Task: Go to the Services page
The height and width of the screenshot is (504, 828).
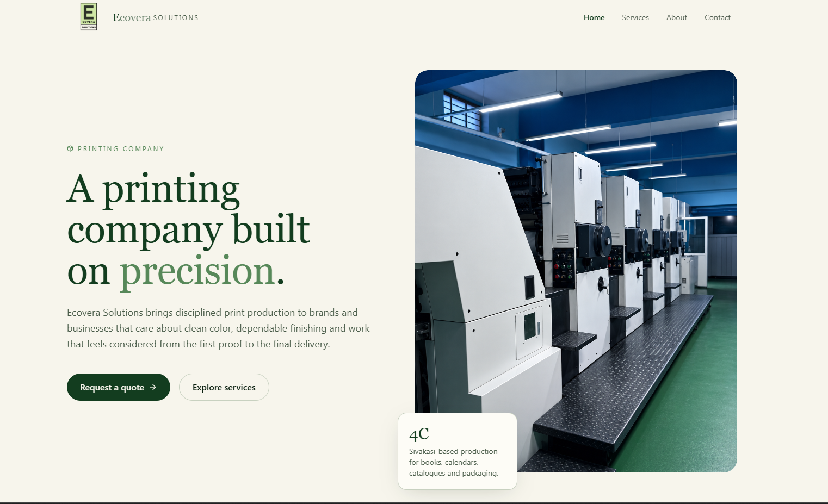Action: point(635,17)
